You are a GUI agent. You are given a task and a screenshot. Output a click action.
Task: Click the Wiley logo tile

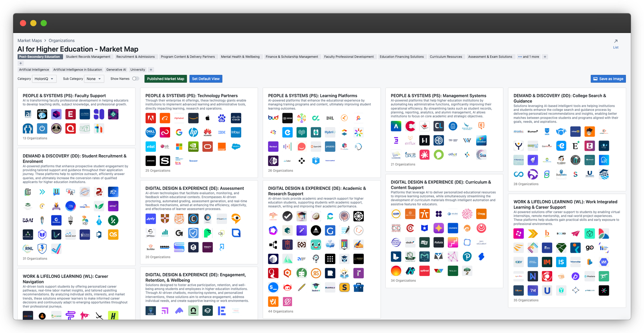[x=453, y=271]
